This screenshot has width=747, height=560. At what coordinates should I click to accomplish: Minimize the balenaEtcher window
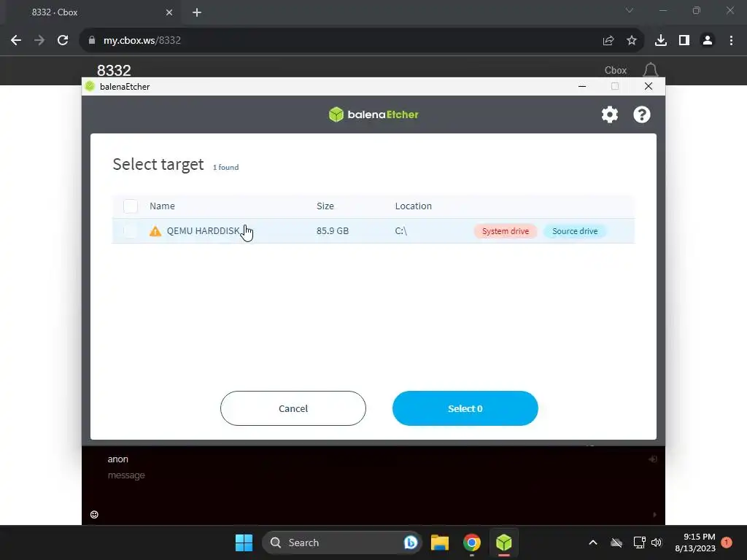point(581,86)
